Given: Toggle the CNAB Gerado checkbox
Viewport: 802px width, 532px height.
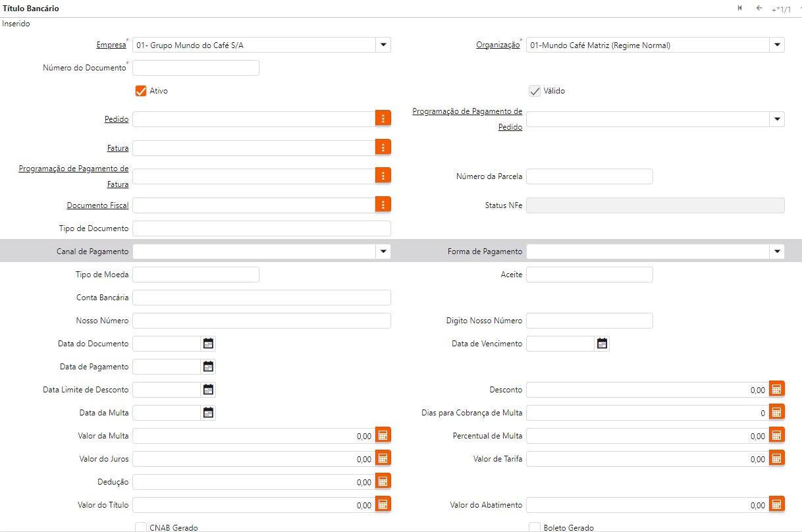Looking at the screenshot, I should (x=140, y=527).
